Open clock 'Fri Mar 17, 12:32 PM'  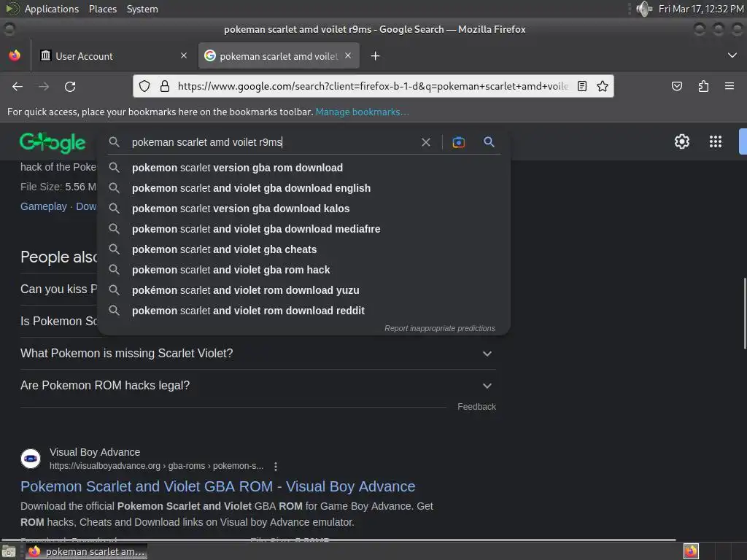point(701,9)
